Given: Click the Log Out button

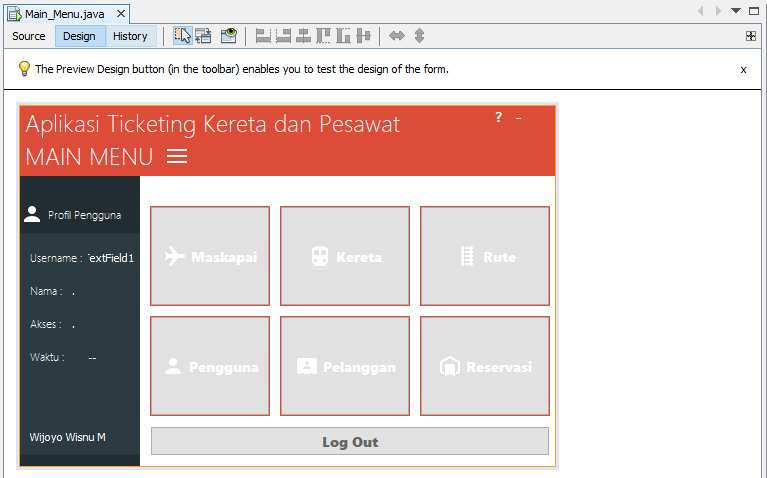Looking at the screenshot, I should [350, 441].
